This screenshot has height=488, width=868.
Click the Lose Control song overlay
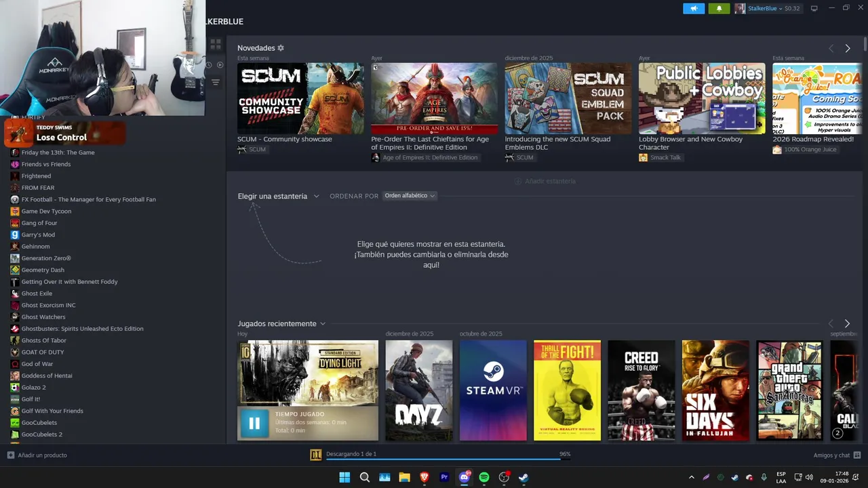pos(65,133)
